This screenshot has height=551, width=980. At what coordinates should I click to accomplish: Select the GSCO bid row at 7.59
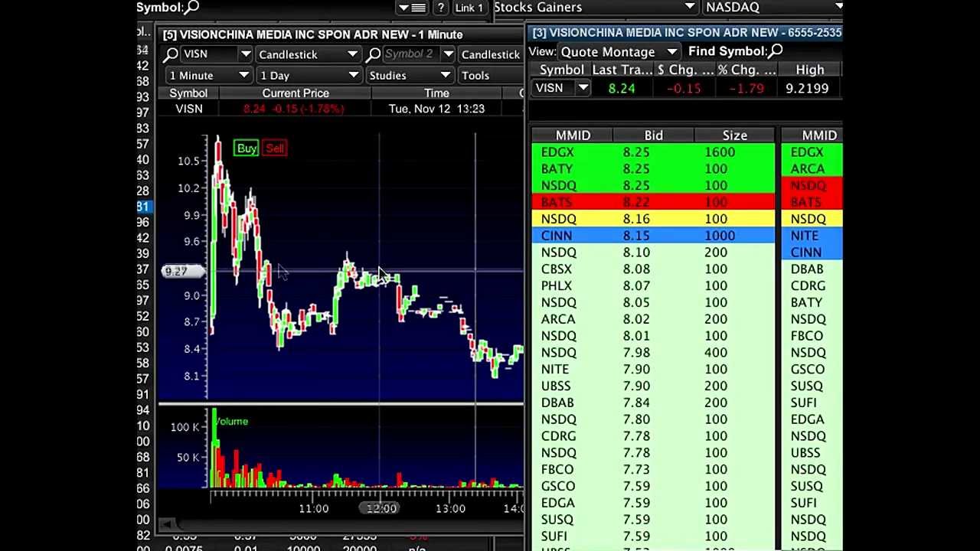[x=653, y=487]
